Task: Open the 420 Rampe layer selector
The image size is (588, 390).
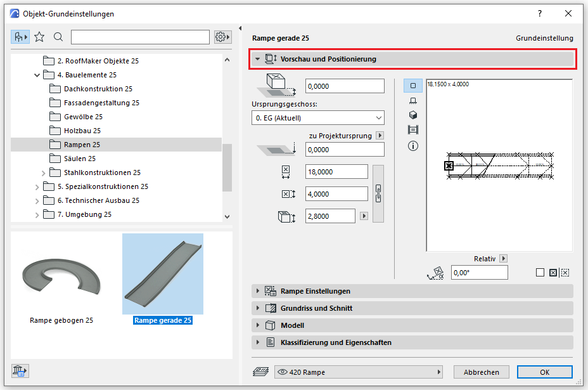Action: pos(358,372)
